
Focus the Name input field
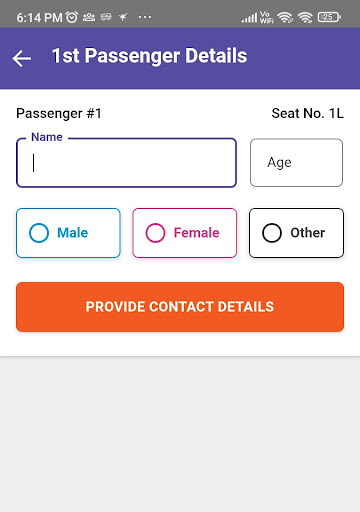coord(126,163)
